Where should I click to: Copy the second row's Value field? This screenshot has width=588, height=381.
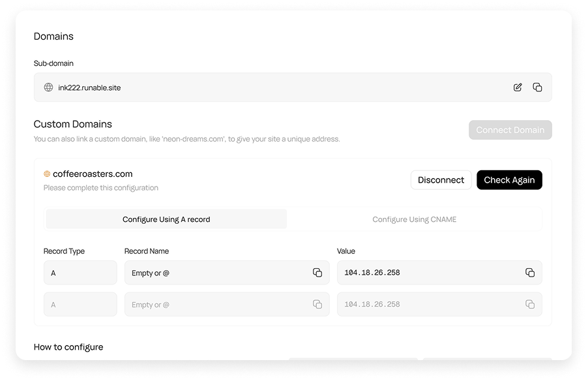(x=529, y=304)
